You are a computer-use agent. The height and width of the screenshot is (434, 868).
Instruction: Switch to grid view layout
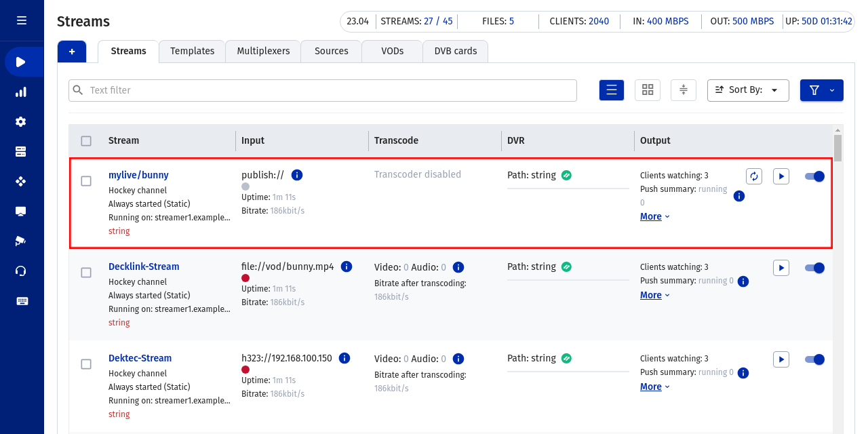(648, 90)
